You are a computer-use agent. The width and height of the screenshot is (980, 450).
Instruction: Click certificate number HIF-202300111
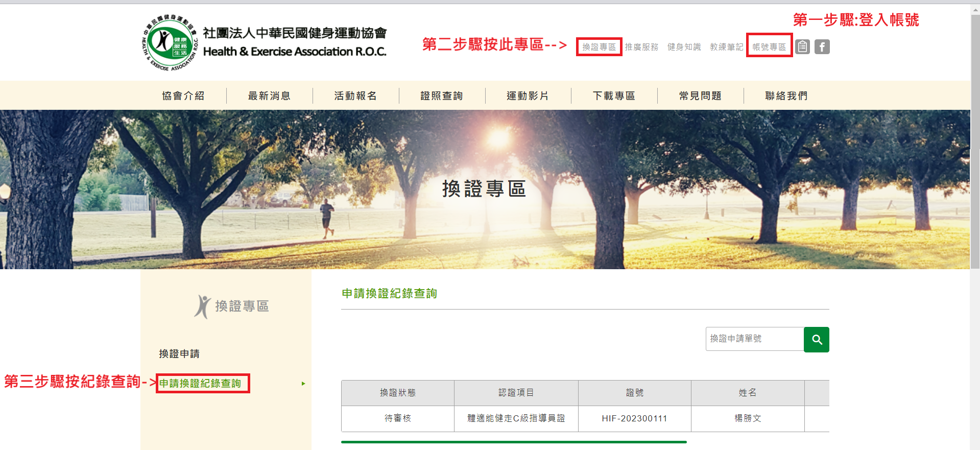[635, 418]
